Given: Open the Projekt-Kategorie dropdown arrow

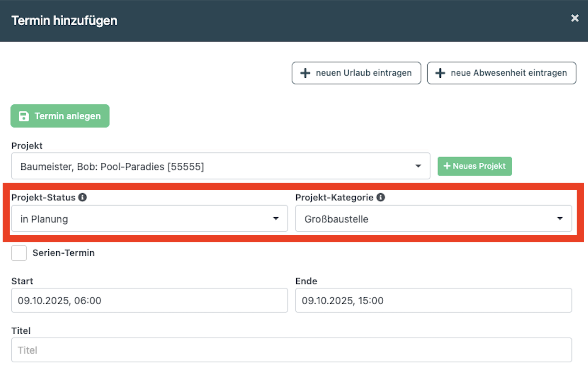Looking at the screenshot, I should click(559, 218).
